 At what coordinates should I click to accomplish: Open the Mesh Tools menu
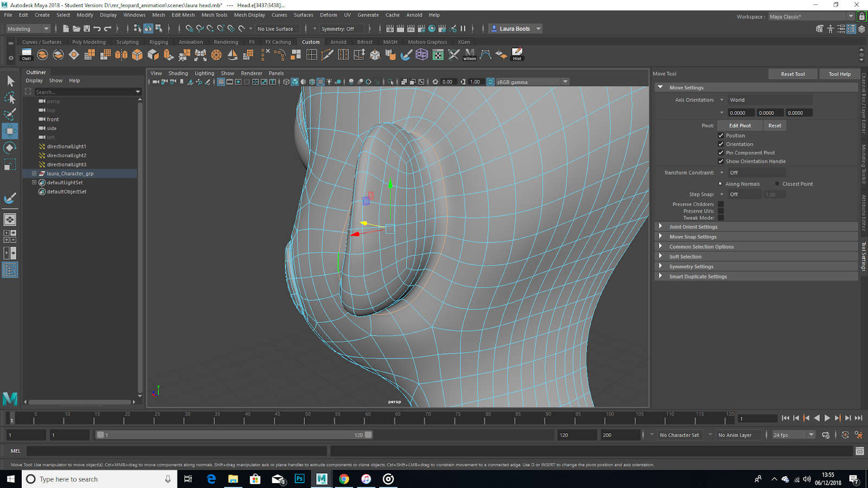pos(214,15)
